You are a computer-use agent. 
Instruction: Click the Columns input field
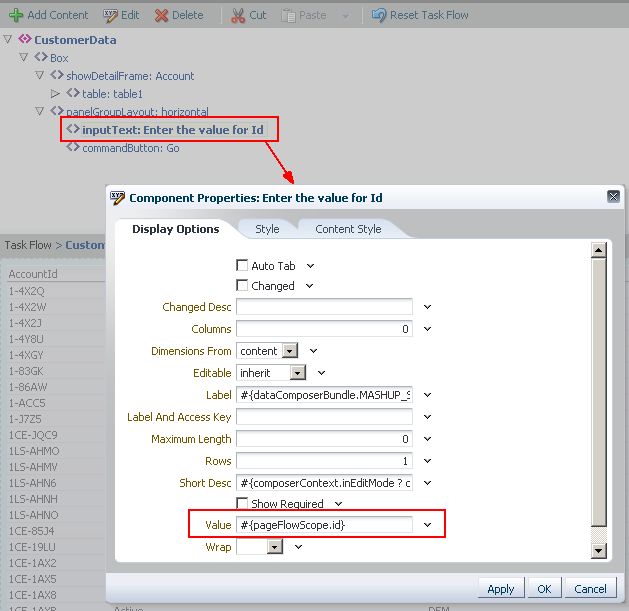pyautogui.click(x=324, y=329)
